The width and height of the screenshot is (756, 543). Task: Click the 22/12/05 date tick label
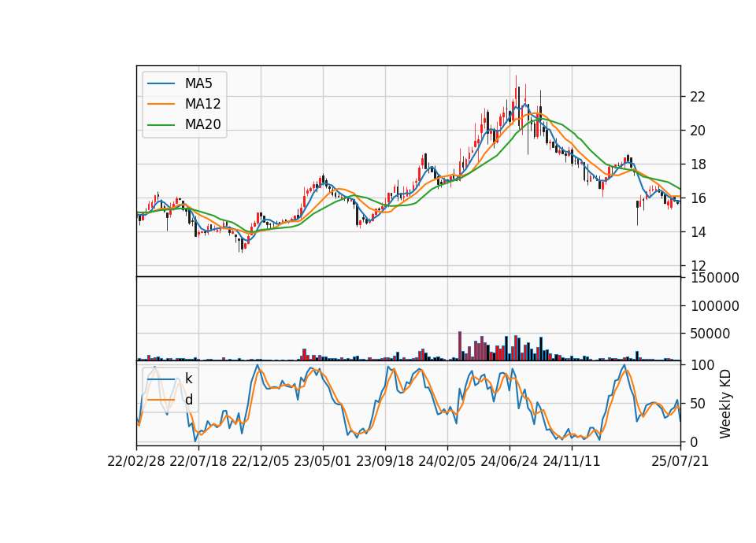261,461
